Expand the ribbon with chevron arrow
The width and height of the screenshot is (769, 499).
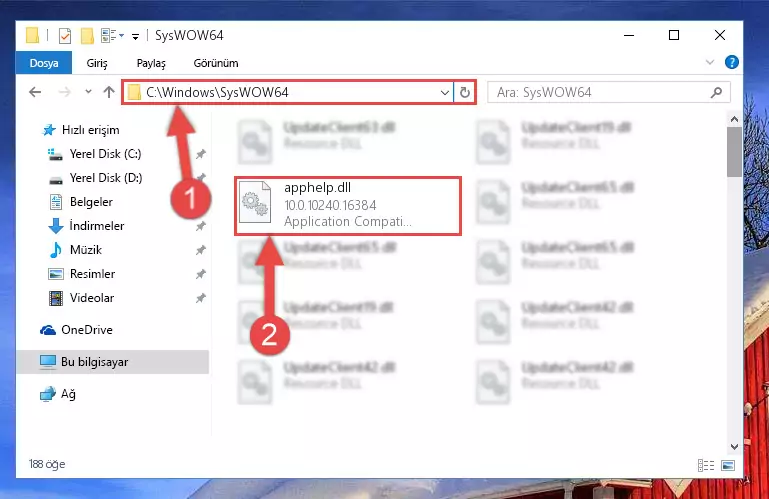tap(710, 62)
